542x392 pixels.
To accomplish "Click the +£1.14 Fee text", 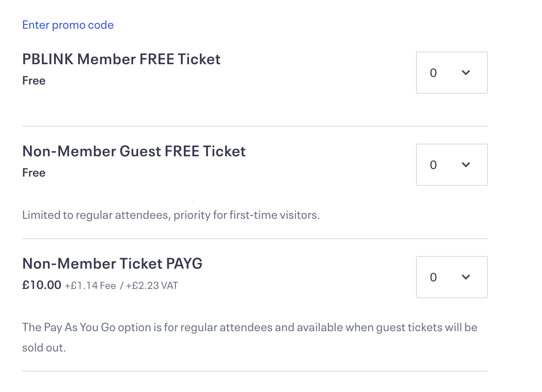I will coord(90,286).
